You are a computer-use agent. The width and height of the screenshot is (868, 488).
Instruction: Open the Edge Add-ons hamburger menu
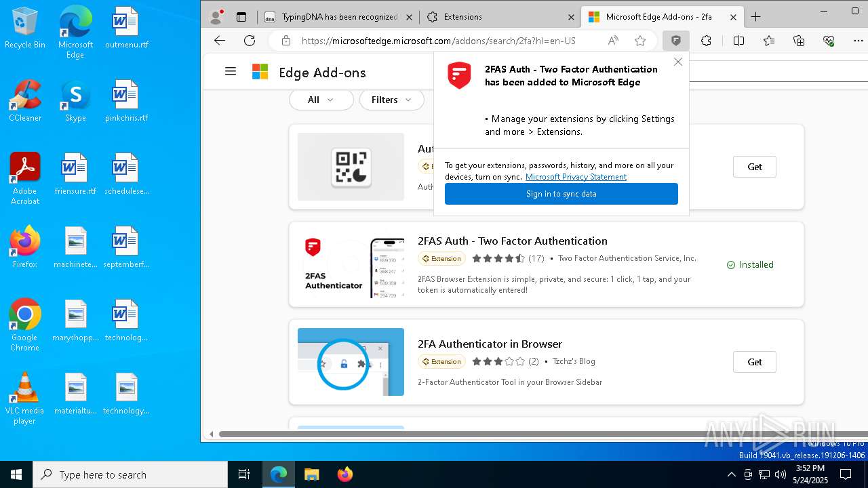point(231,71)
